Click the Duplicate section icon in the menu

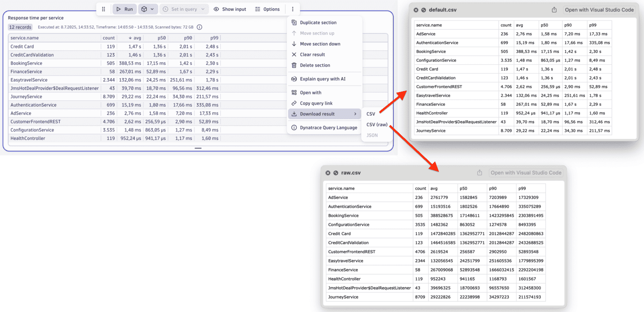[294, 22]
